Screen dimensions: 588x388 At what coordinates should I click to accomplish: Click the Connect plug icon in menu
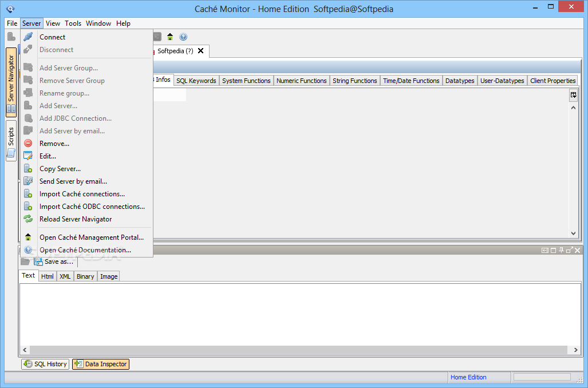28,37
